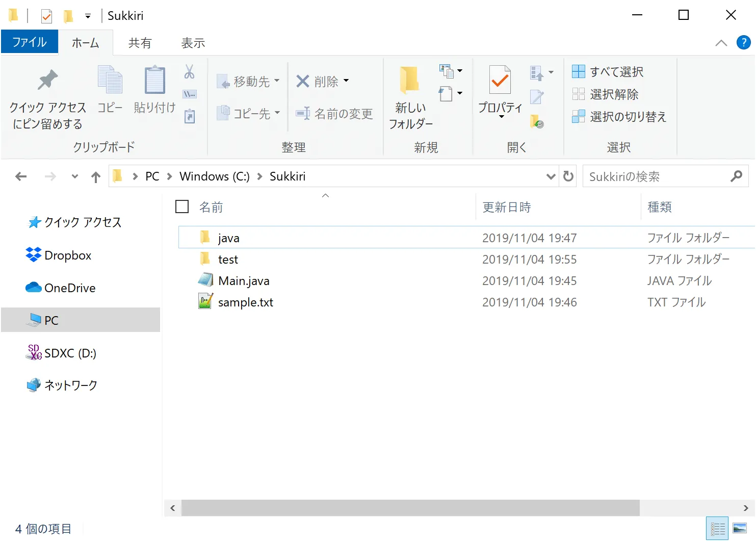Click the Open icon in 開く group
Image resolution: width=756 pixels, height=541 pixels.
pyautogui.click(x=536, y=73)
